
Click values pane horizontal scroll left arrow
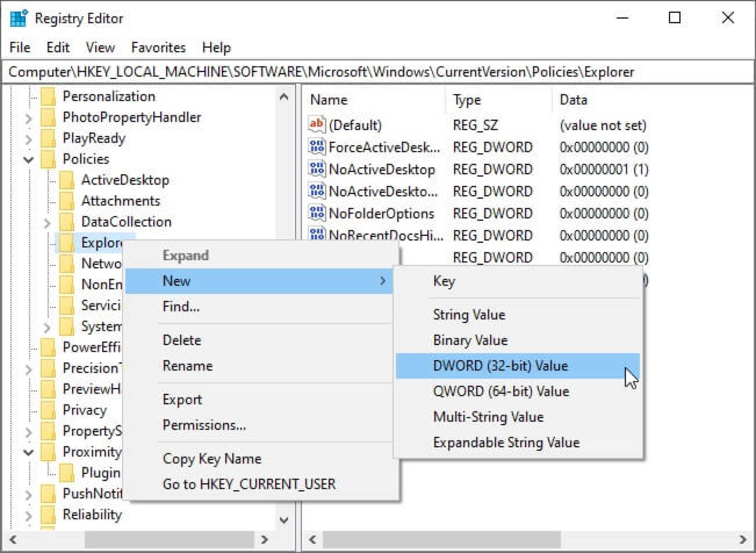pyautogui.click(x=313, y=539)
